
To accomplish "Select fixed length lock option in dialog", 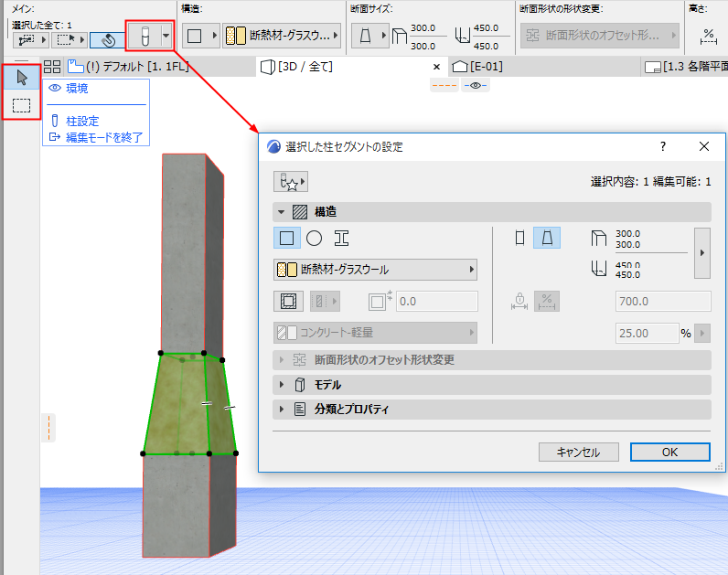I will [519, 302].
